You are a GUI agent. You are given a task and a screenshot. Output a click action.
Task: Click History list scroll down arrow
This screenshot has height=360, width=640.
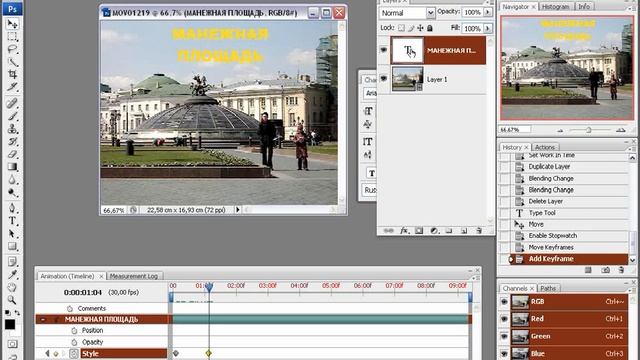click(632, 260)
